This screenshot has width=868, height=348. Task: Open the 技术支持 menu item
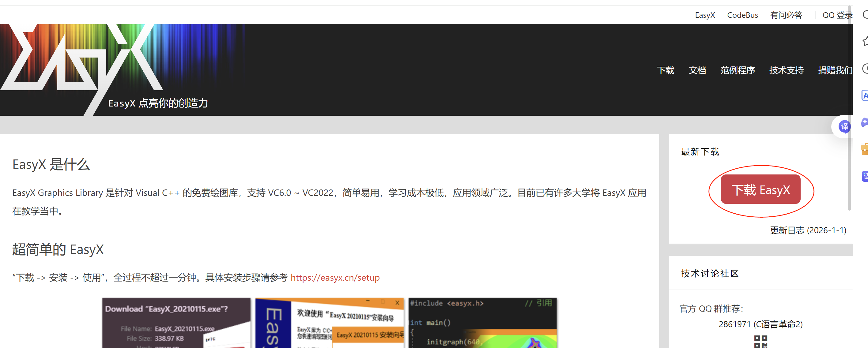(x=786, y=71)
